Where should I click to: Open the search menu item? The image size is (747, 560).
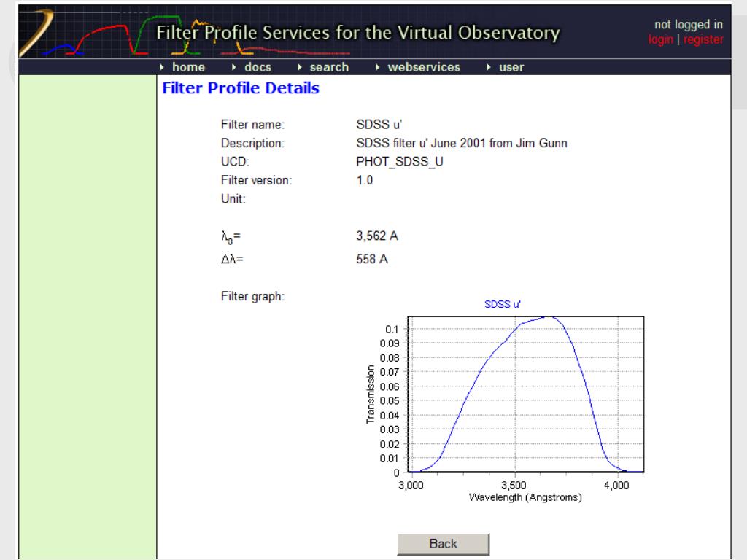coord(329,67)
